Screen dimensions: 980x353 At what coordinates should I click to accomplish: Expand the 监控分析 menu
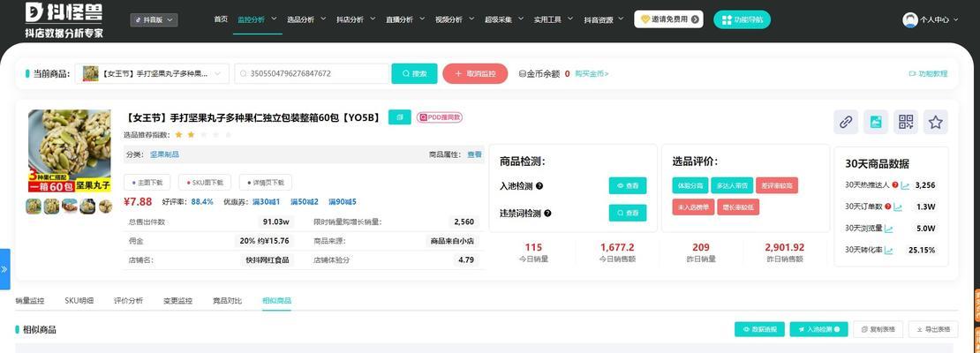258,19
